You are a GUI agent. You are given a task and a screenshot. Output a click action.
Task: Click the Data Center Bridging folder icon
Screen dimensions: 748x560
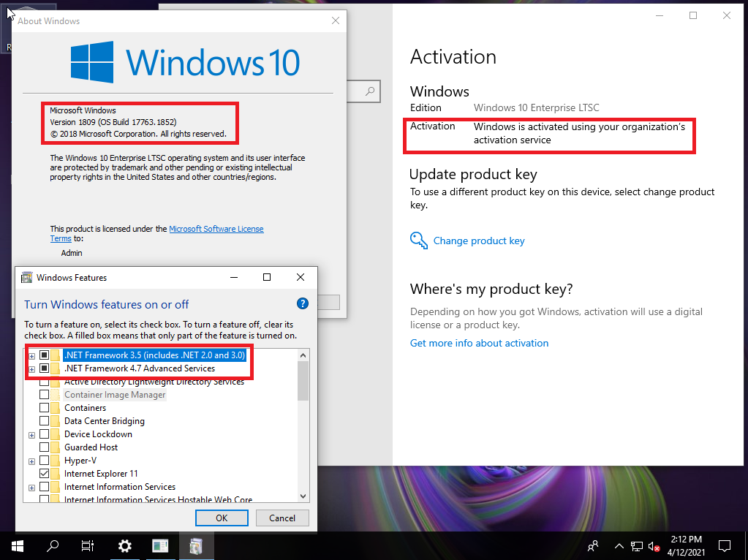click(56, 420)
